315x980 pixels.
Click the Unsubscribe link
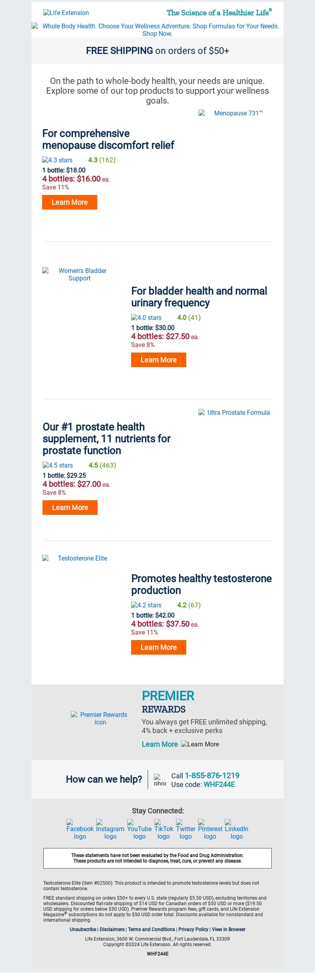83,929
